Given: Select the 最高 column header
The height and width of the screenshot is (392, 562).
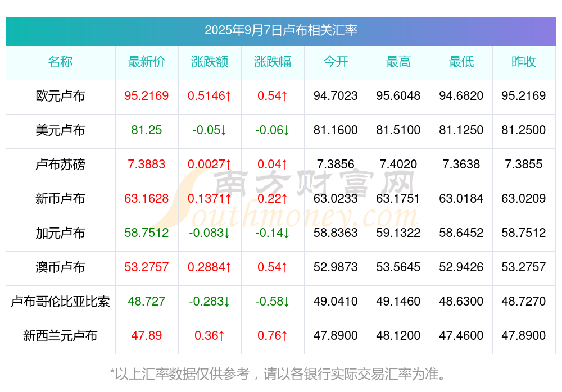Looking at the screenshot, I should [x=398, y=62].
